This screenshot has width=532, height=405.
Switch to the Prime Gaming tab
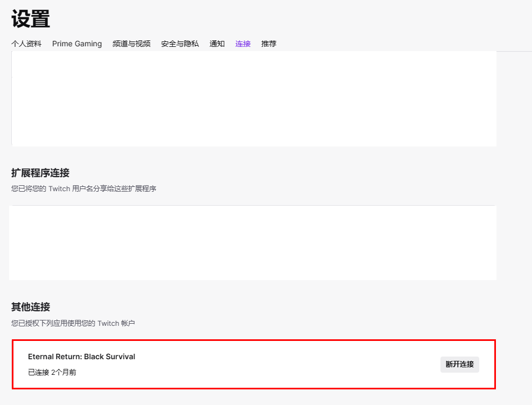point(77,44)
